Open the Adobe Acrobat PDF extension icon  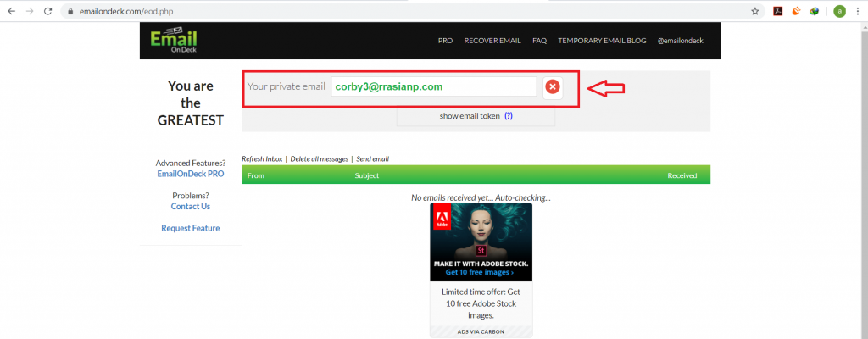[778, 11]
